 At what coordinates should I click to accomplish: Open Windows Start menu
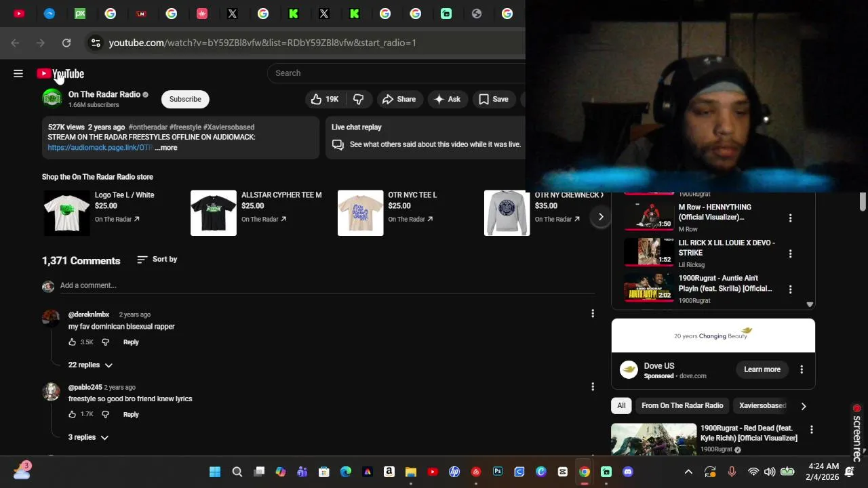pyautogui.click(x=215, y=472)
